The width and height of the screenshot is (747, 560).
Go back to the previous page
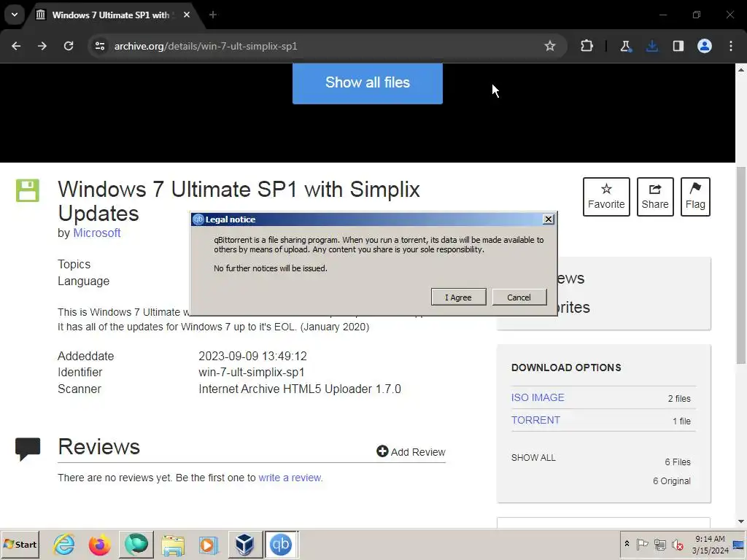(16, 46)
